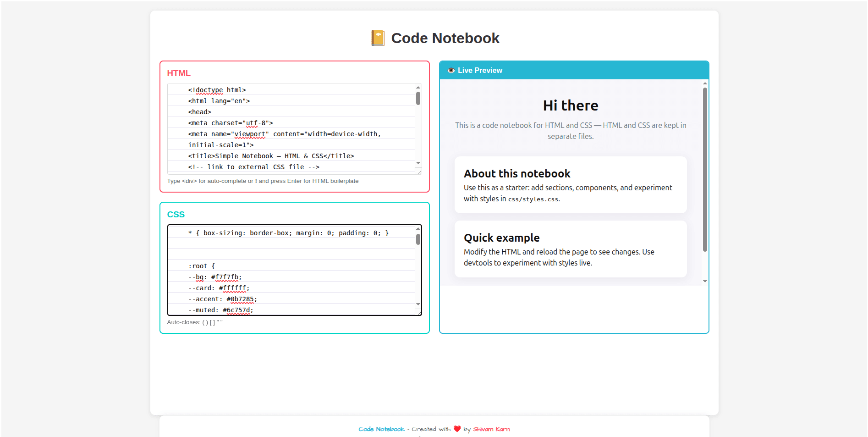Viewport: 868px width, 437px height.
Task: Open the "Shivam Karn" author link
Action: point(491,429)
